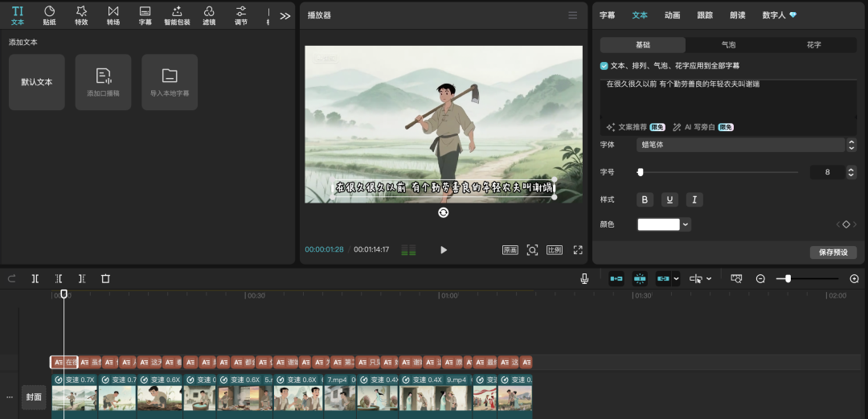Screen dimensions: 868x419
Task: Toggle italic text style button
Action: (693, 199)
